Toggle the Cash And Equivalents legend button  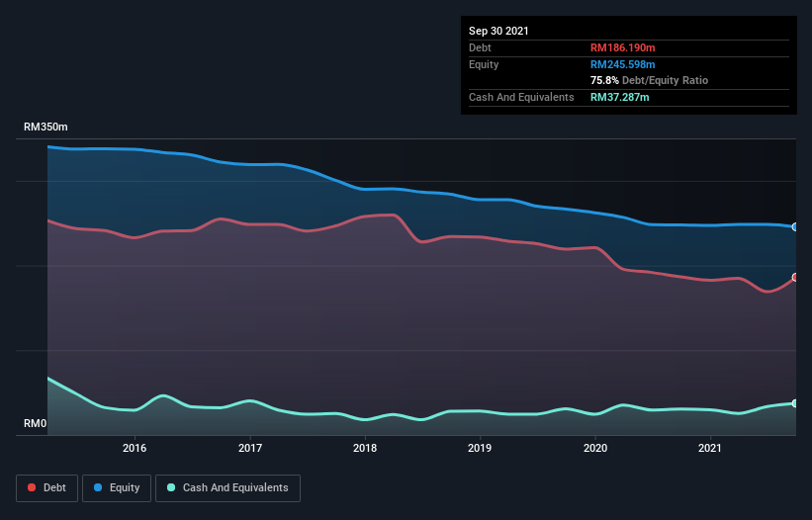(x=227, y=487)
